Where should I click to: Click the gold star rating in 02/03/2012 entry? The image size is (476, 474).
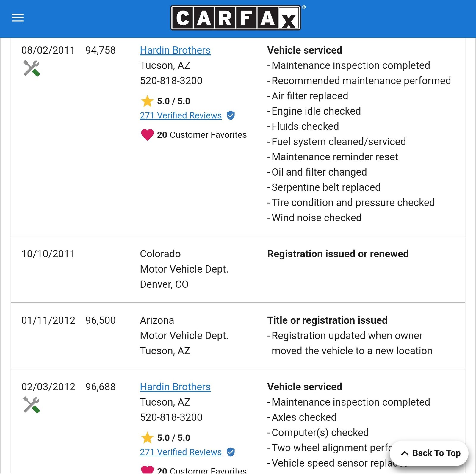147,438
